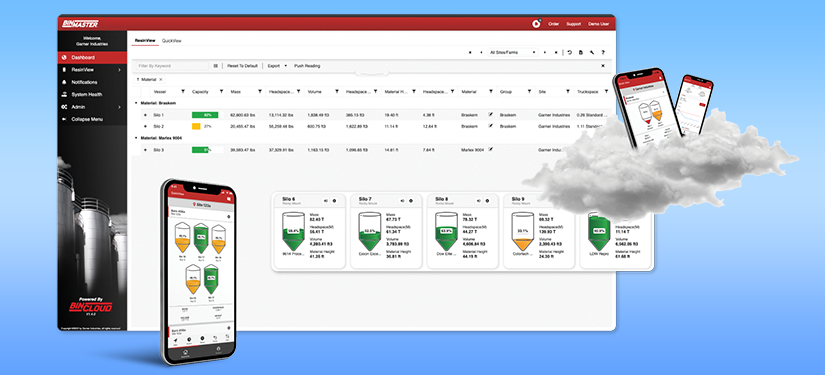The height and width of the screenshot is (375, 825).
Task: Click the help question mark icon
Action: tap(603, 52)
